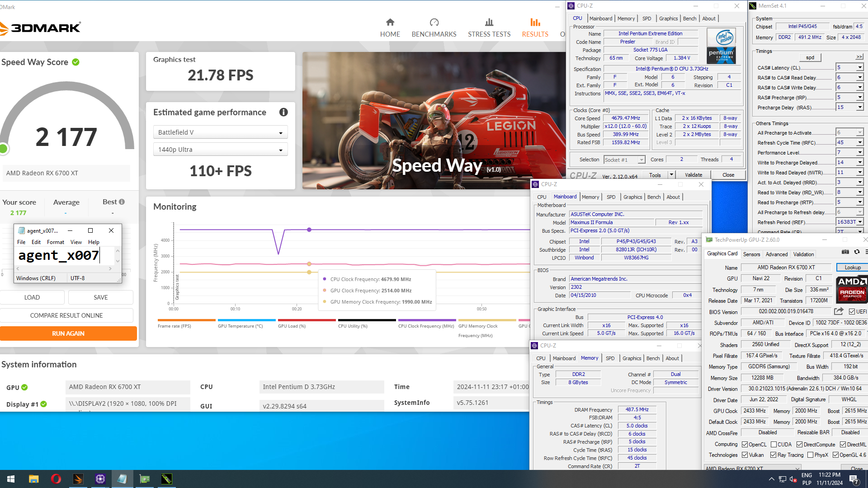Open the CPU-Z Tools dropdown arrow
Image resolution: width=868 pixels, height=488 pixels.
(x=671, y=175)
